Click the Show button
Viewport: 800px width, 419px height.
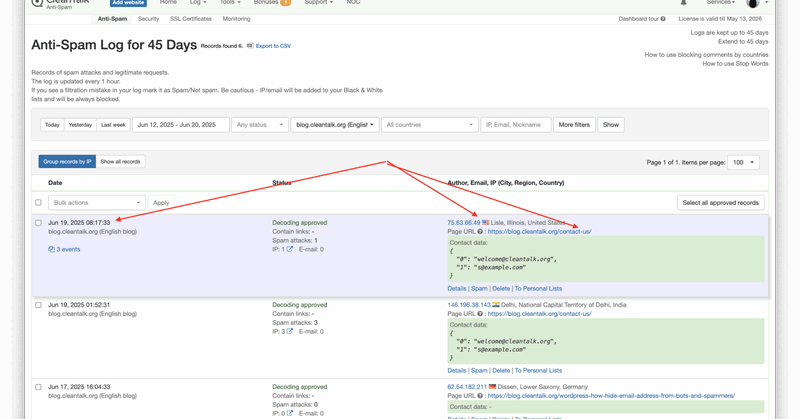pyautogui.click(x=611, y=125)
